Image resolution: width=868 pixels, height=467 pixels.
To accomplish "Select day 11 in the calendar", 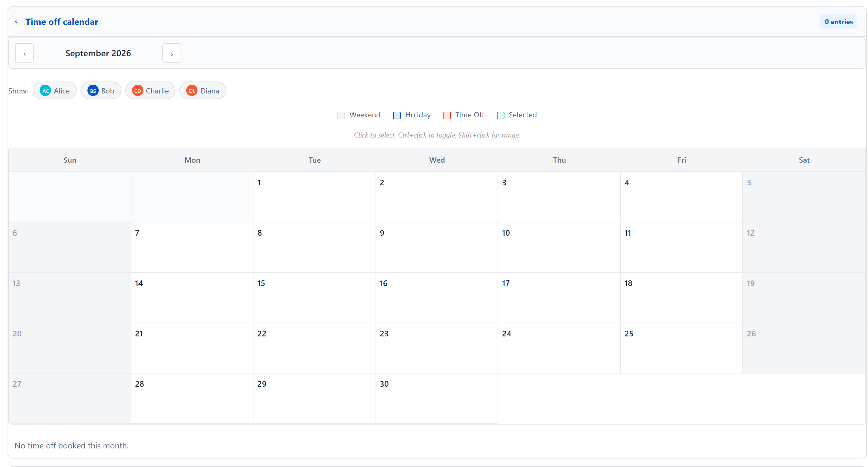I will tap(681, 247).
